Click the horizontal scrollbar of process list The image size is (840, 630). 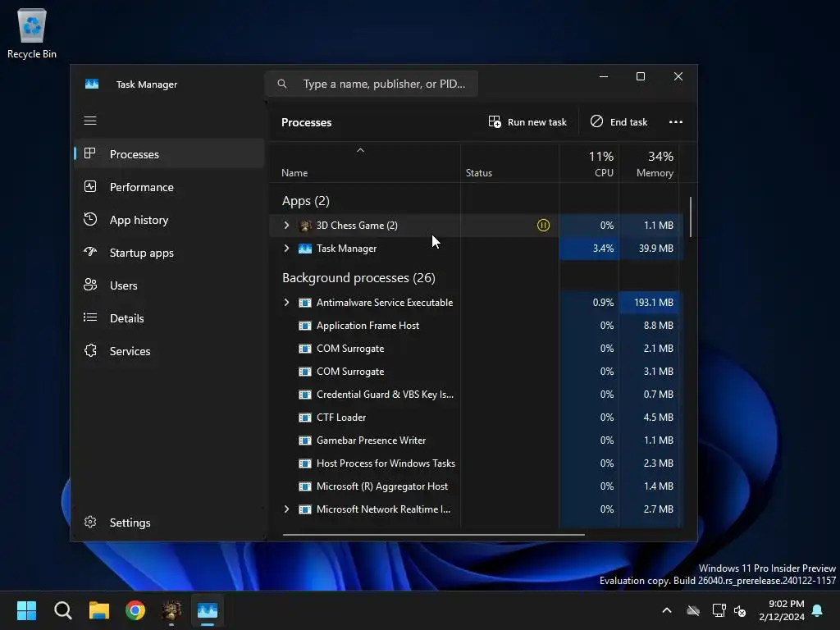point(433,534)
